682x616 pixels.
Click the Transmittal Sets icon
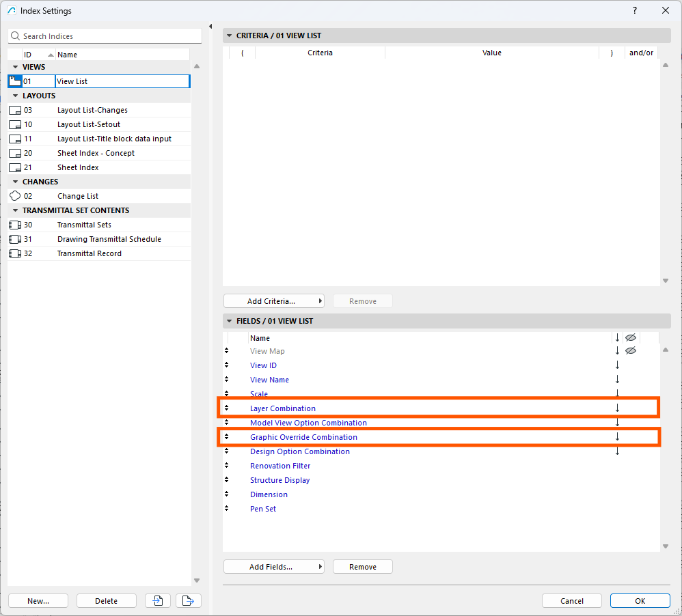click(15, 225)
